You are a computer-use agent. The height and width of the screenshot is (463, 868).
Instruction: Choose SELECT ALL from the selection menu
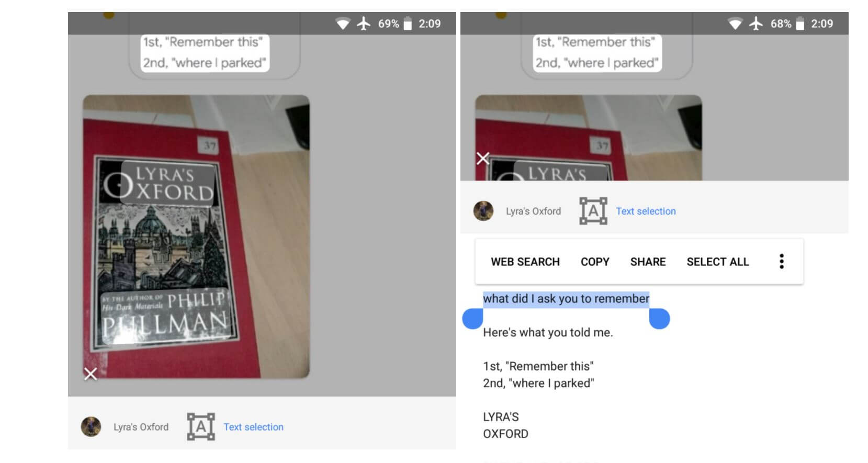pos(718,262)
